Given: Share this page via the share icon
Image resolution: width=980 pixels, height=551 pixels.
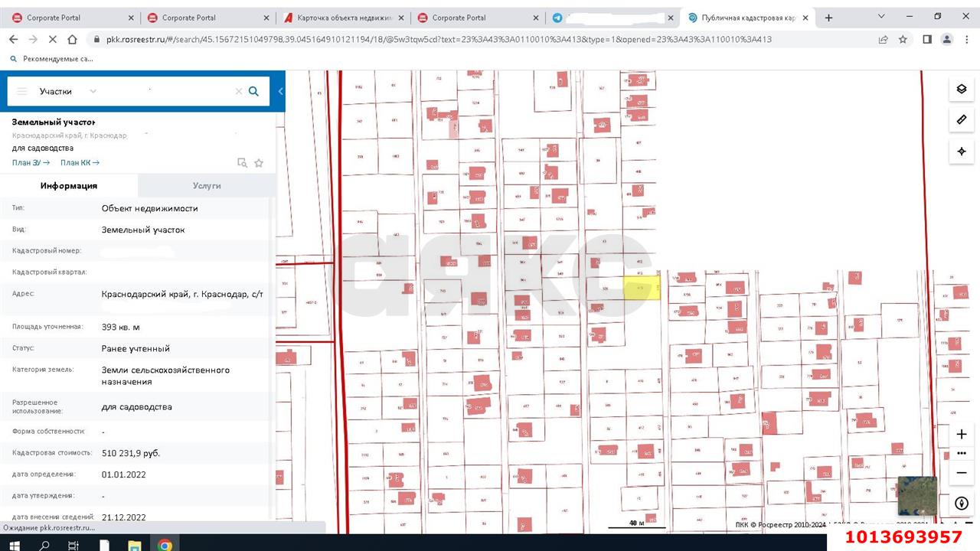Looking at the screenshot, I should (x=883, y=40).
